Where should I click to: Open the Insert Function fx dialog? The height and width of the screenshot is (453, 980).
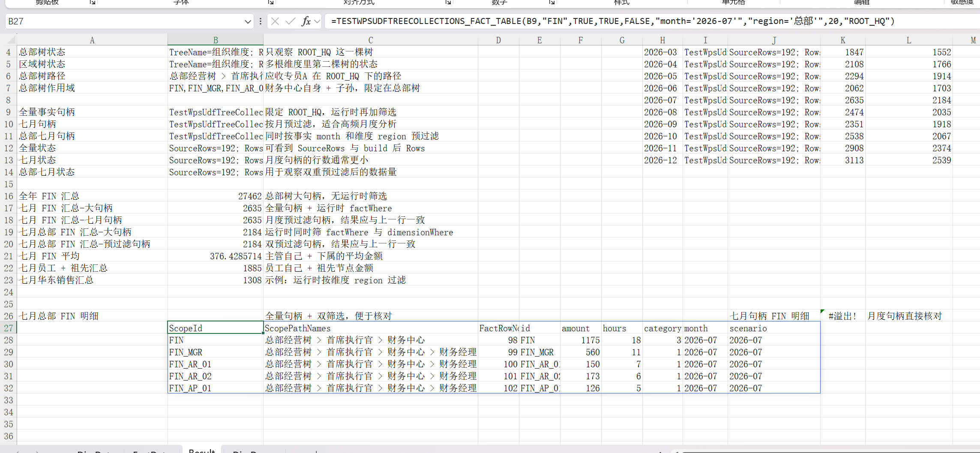pos(306,21)
